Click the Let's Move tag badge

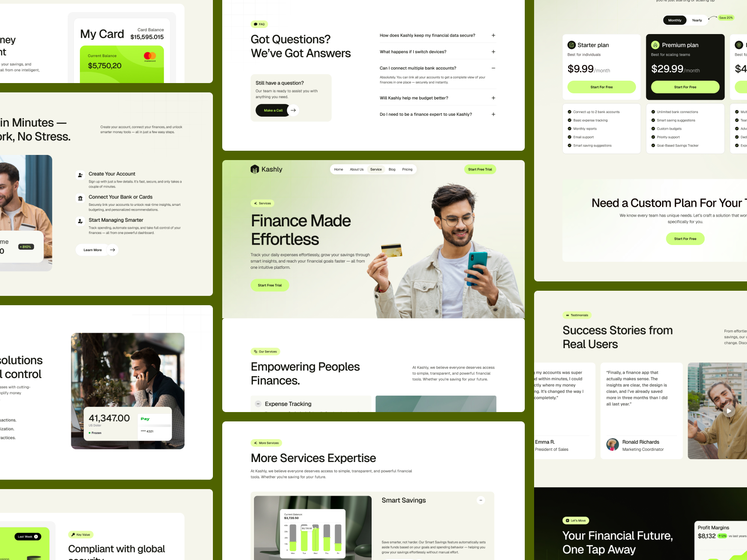coord(576,520)
